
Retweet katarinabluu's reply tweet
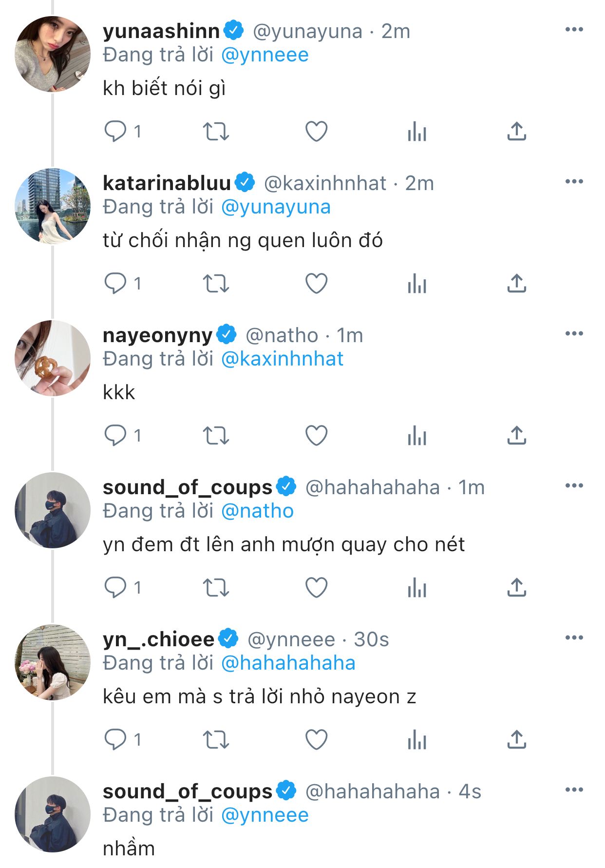point(216,284)
